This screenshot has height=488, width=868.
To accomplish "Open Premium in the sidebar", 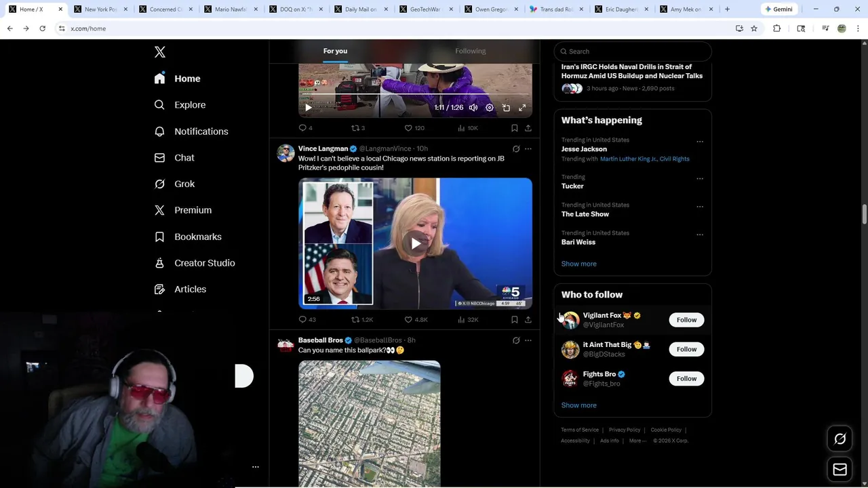I will pos(183,210).
